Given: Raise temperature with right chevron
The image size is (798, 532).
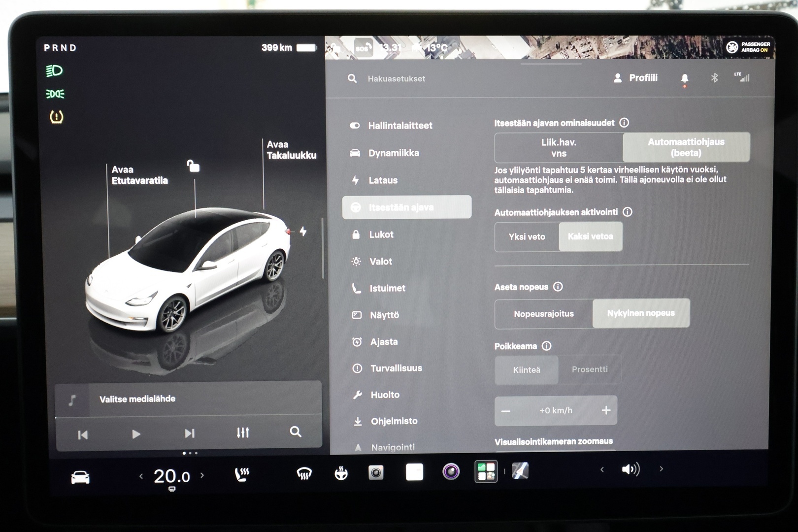Looking at the screenshot, I should pyautogui.click(x=202, y=475).
